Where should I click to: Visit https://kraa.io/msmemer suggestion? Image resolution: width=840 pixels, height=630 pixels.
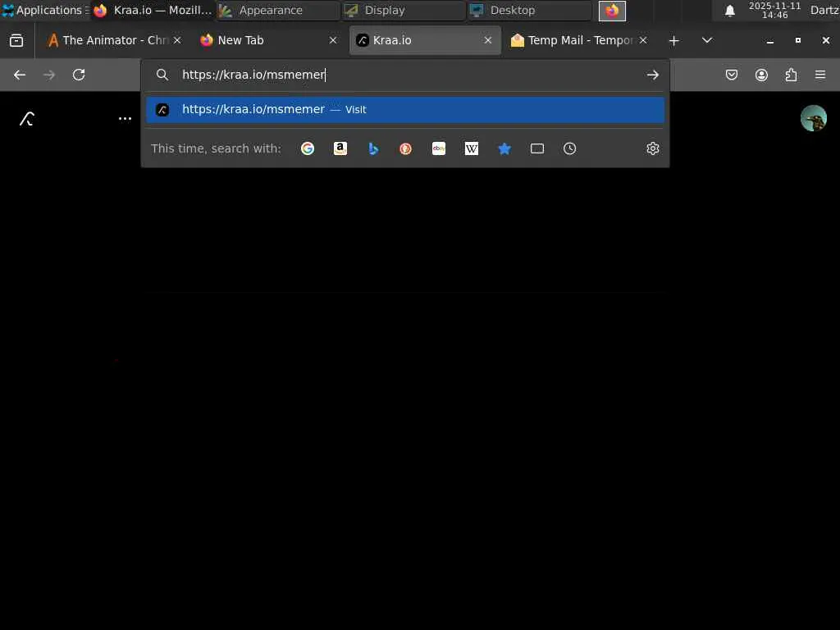pos(405,109)
